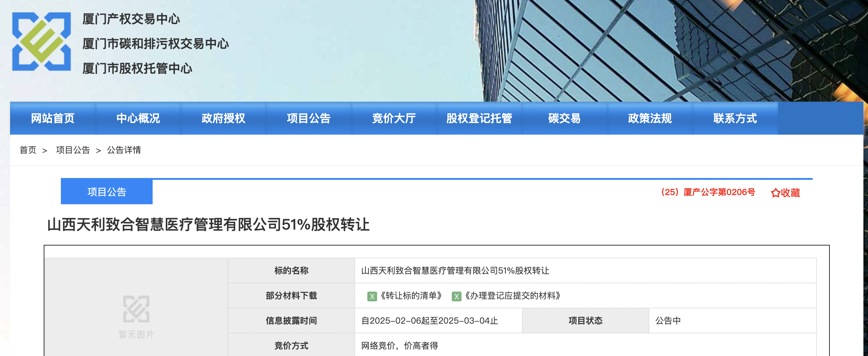Screen dimensions: 868x356
Task: Click Excel icon for 办理登记应提交的材料
Action: tap(456, 296)
